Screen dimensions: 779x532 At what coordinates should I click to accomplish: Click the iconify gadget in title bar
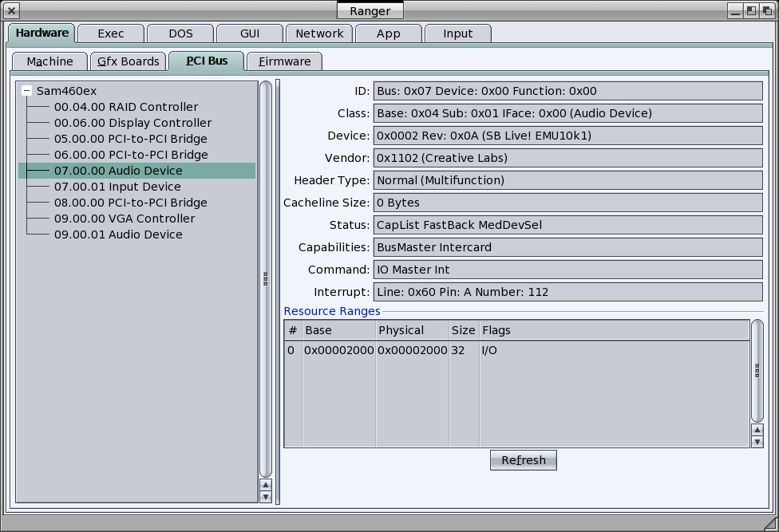pos(735,11)
